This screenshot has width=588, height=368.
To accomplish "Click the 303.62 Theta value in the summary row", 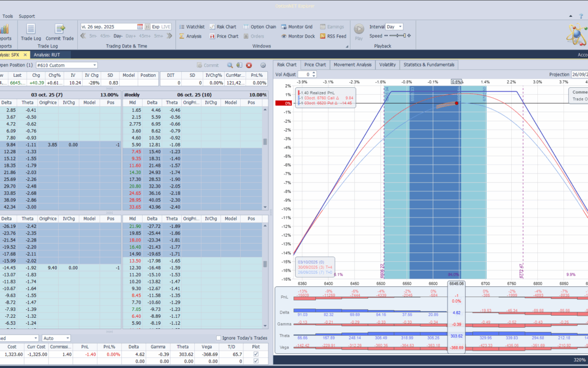I will click(182, 354).
